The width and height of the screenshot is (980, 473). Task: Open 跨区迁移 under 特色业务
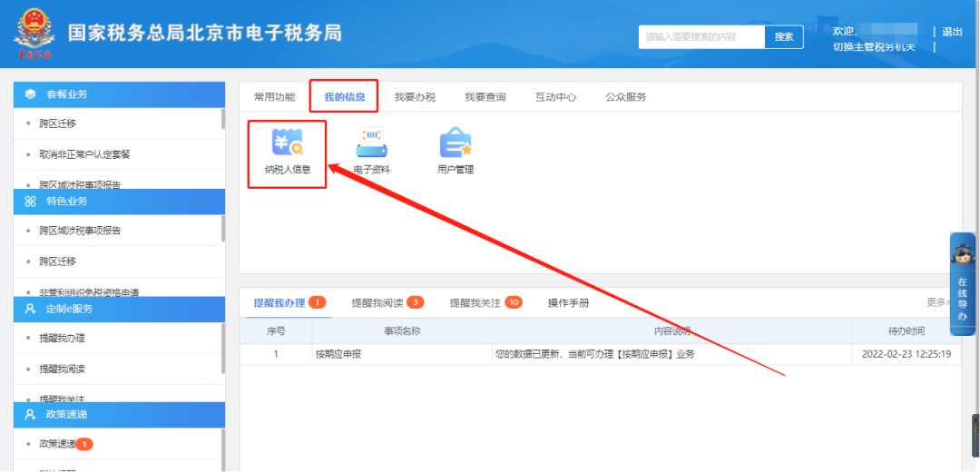coord(57,261)
